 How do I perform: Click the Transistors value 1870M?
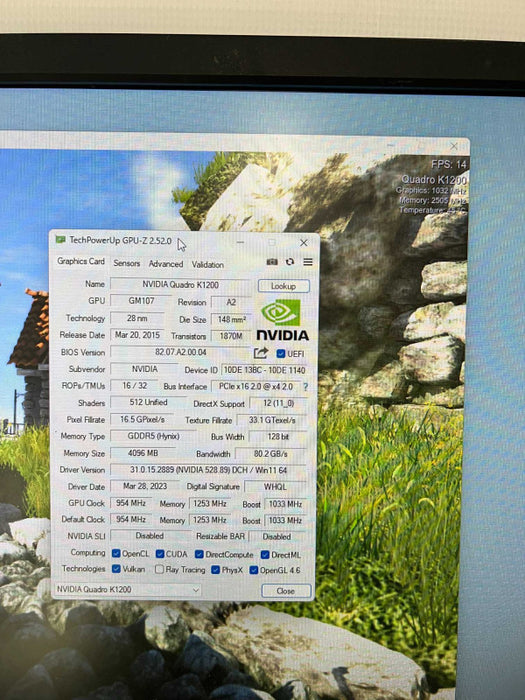point(231,336)
